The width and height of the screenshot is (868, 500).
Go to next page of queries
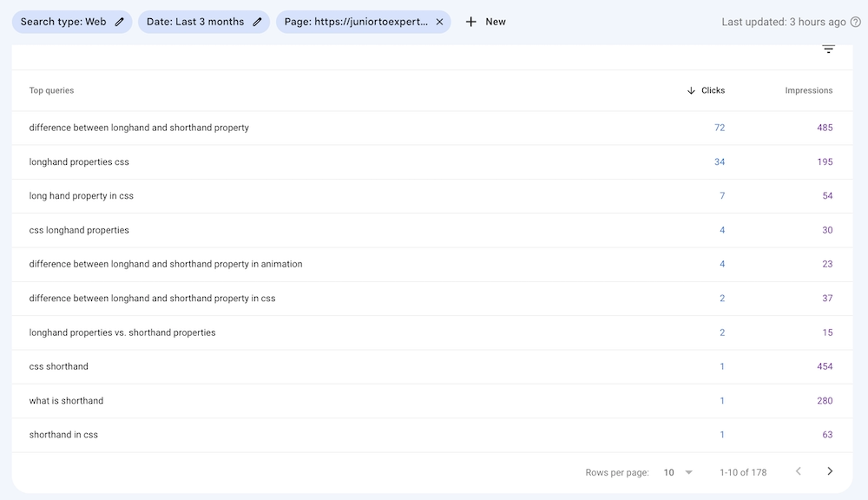pyautogui.click(x=829, y=471)
